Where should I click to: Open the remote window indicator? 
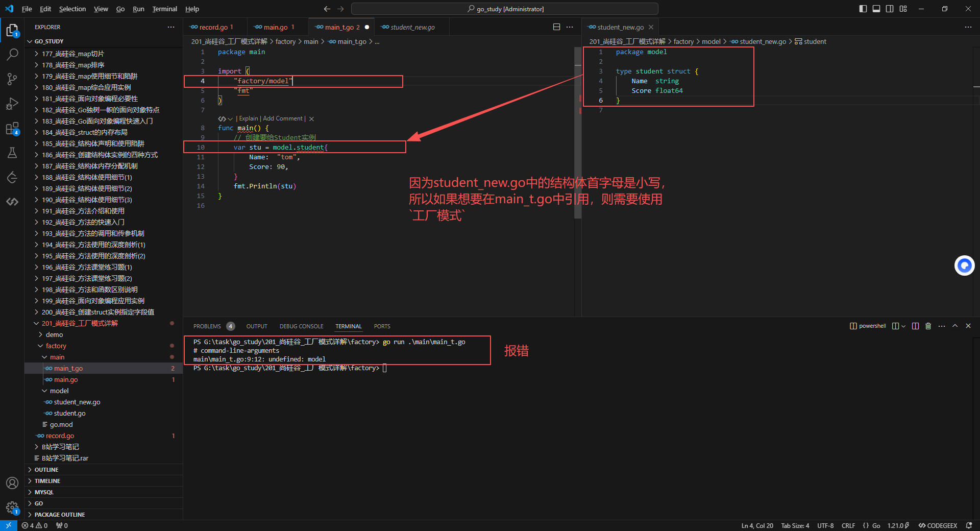(x=9, y=525)
